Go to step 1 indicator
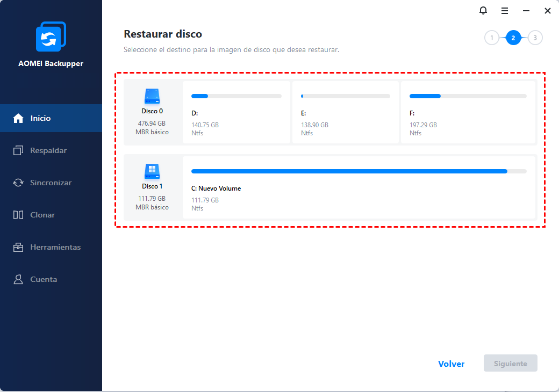 coord(491,38)
